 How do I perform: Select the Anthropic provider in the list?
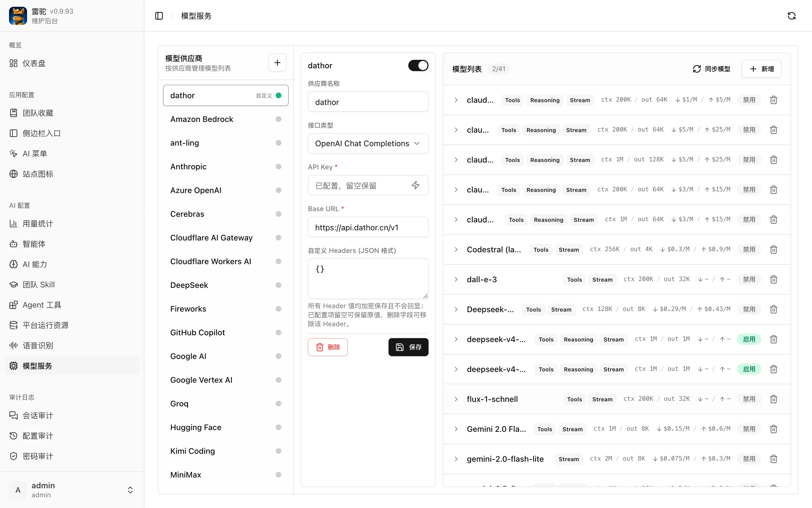226,167
